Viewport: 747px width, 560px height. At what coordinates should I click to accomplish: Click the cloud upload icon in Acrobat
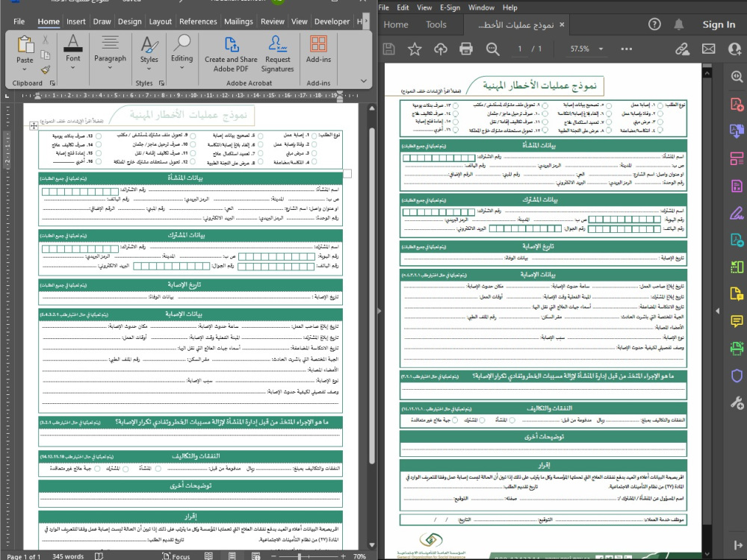(x=441, y=49)
